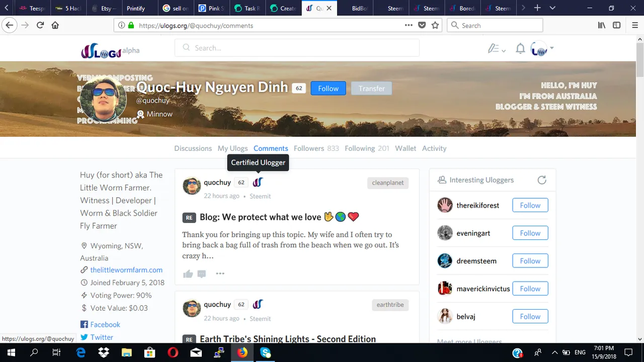Image resolution: width=644 pixels, height=362 pixels.
Task: Click the Certified Ulogger badge on earthtribe comment
Action: click(x=258, y=305)
